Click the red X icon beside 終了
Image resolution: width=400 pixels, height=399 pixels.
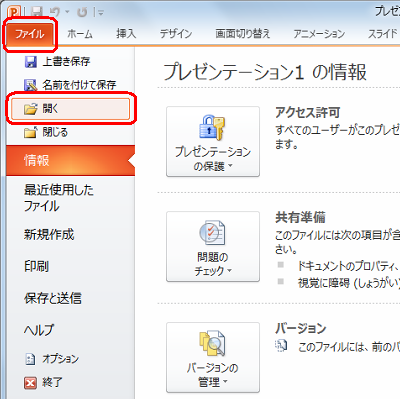tap(30, 383)
